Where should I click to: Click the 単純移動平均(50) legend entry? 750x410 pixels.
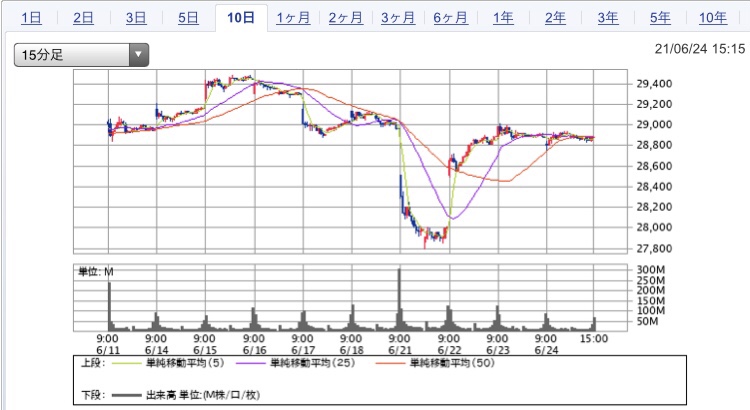452,363
